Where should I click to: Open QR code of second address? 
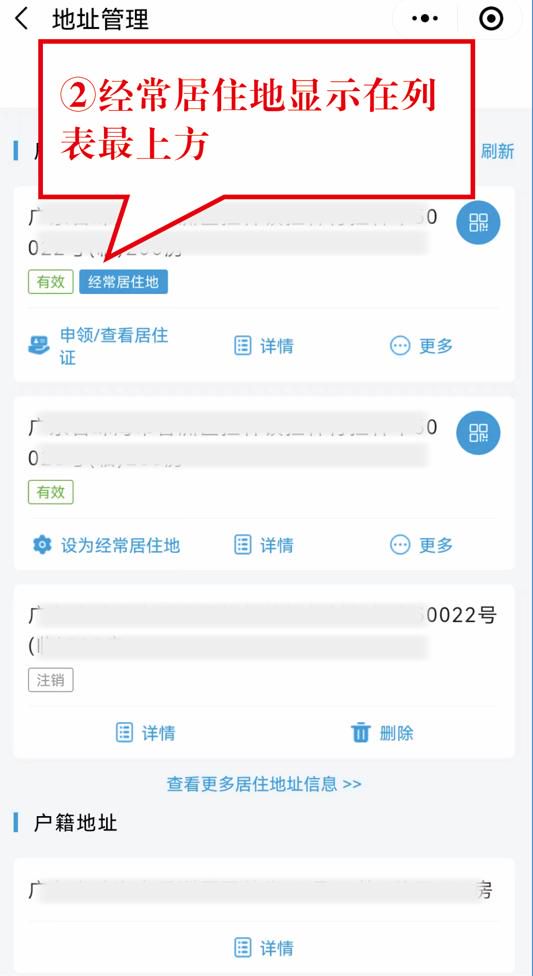coord(478,433)
